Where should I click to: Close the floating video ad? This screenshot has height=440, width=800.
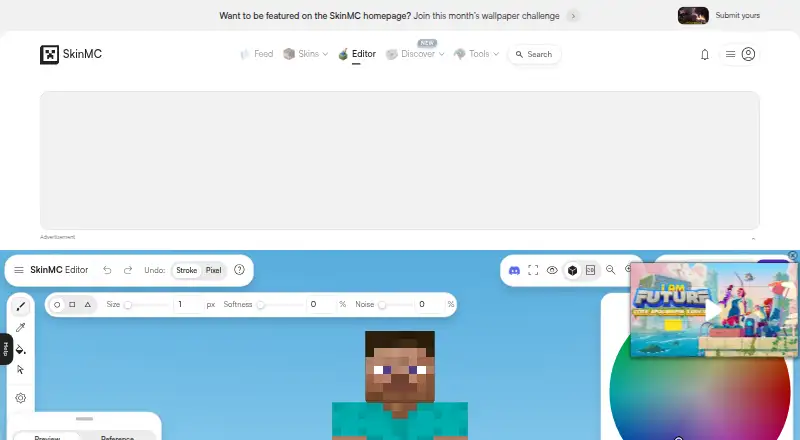tap(792, 255)
